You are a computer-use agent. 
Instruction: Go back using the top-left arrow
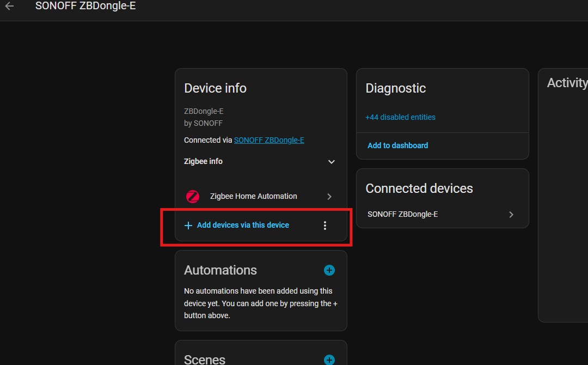click(10, 6)
